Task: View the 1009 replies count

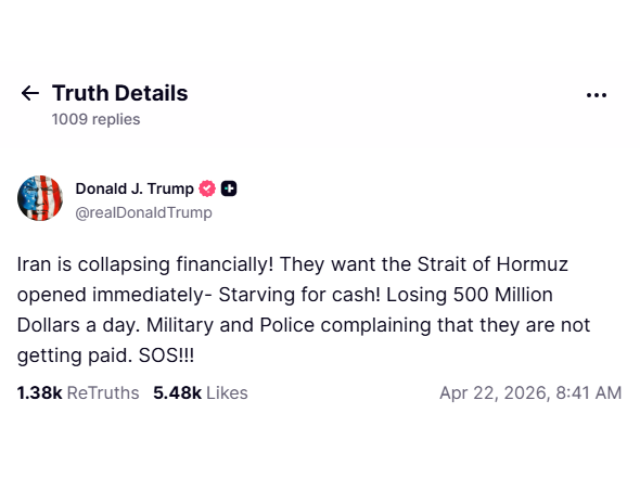Action: [x=96, y=120]
